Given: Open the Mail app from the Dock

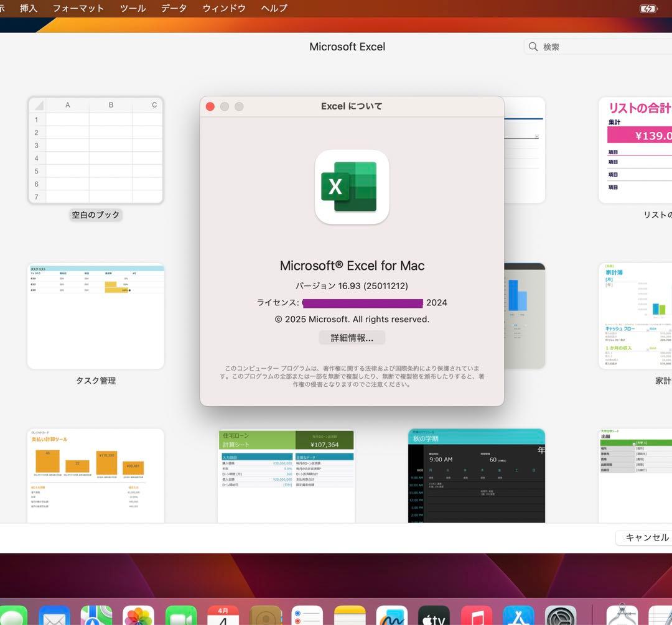Looking at the screenshot, I should (54, 616).
